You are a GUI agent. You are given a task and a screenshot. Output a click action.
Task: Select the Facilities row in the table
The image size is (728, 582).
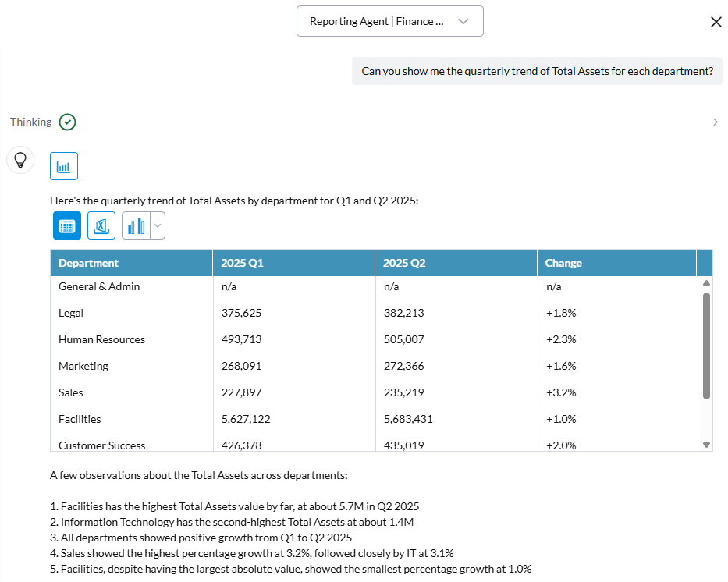click(376, 419)
